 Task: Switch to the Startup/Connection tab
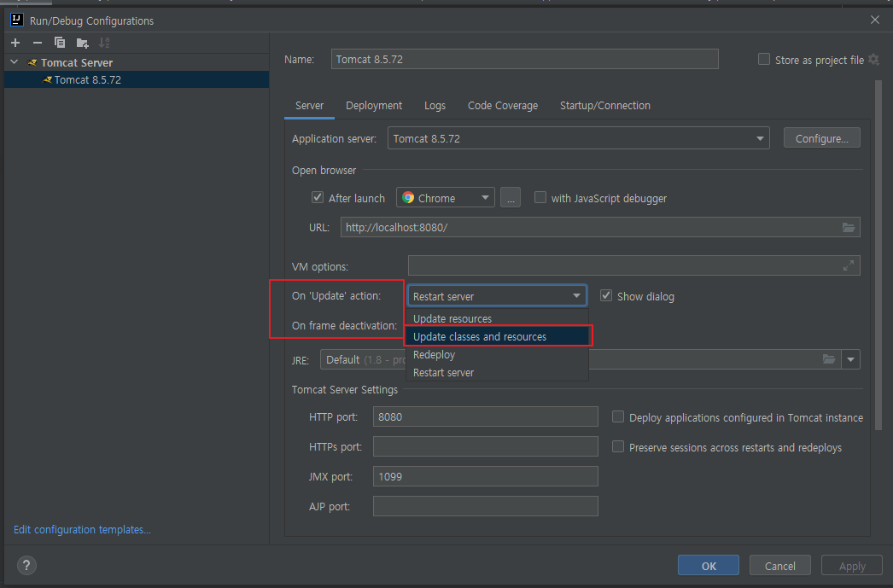tap(604, 105)
